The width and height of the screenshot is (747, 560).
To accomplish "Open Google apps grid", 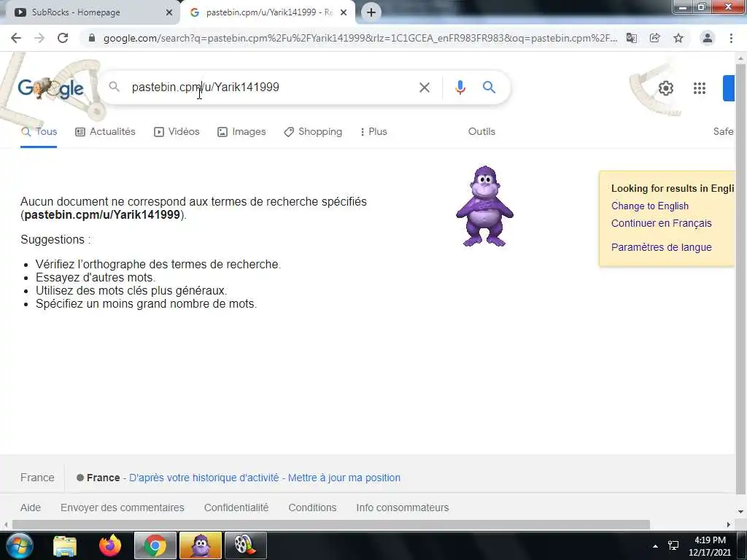I will (700, 88).
